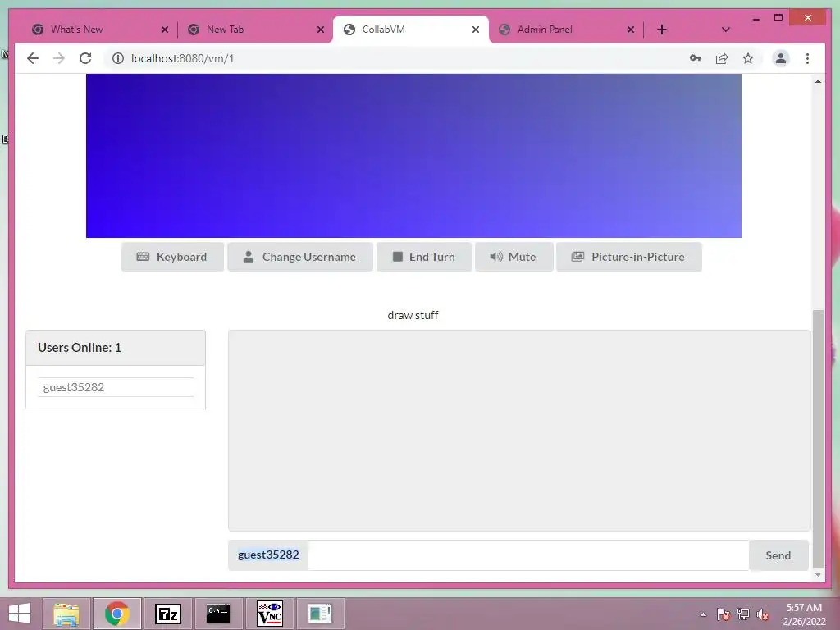Reload the CollabVM page
This screenshot has height=630, width=840.
[85, 58]
